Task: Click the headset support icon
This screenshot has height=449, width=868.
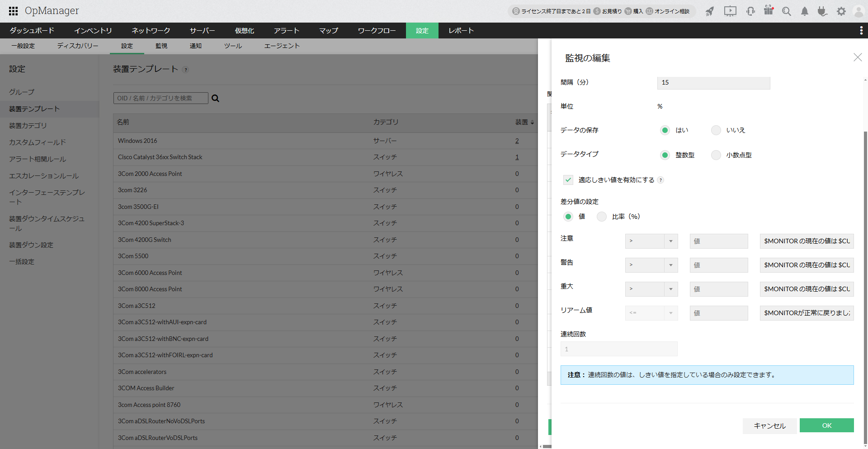Action: [x=750, y=11]
